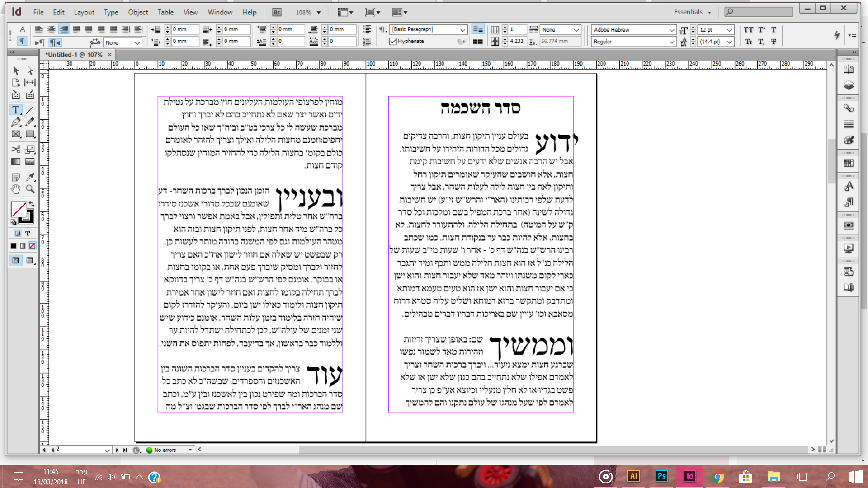This screenshot has height=488, width=868.
Task: Select the Eyedropper tool
Action: pos(30,177)
